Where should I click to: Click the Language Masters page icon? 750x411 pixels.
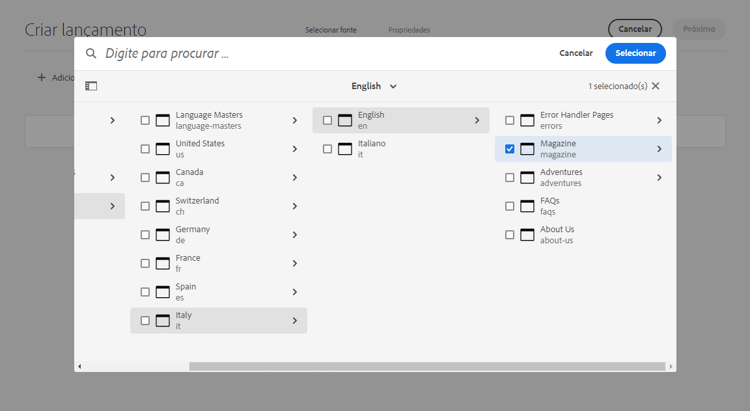pyautogui.click(x=162, y=120)
